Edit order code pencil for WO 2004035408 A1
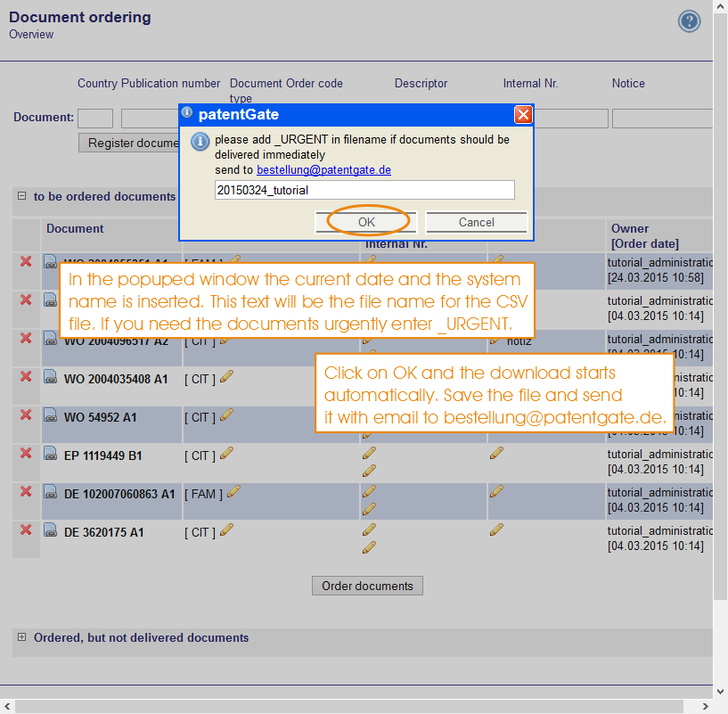This screenshot has width=728, height=714. pyautogui.click(x=226, y=376)
